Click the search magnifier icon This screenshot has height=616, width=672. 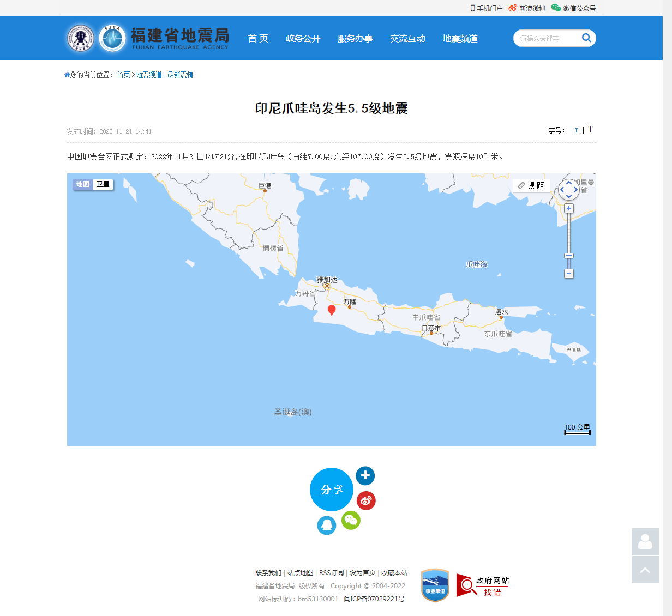(586, 38)
